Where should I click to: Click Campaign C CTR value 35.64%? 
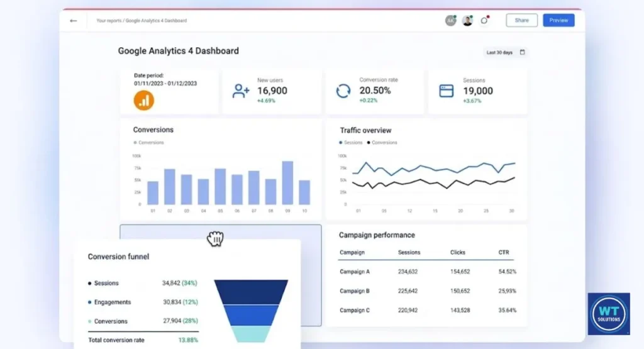(x=508, y=311)
